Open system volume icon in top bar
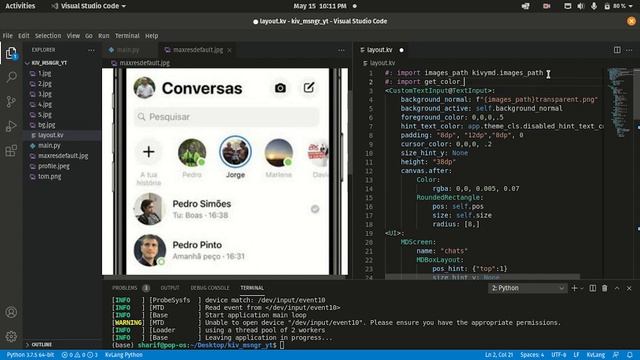This screenshot has height=360, width=640. pyautogui.click(x=580, y=6)
